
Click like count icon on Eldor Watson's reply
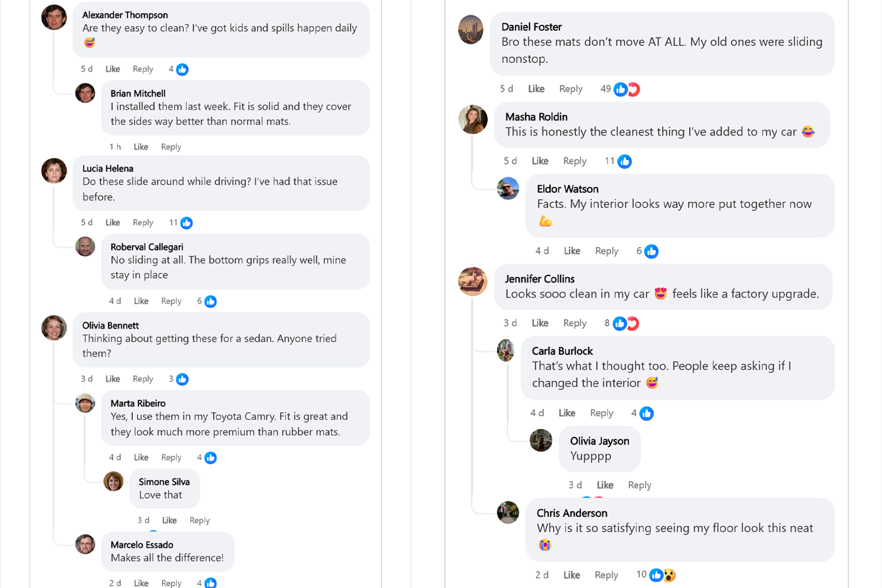coord(651,251)
